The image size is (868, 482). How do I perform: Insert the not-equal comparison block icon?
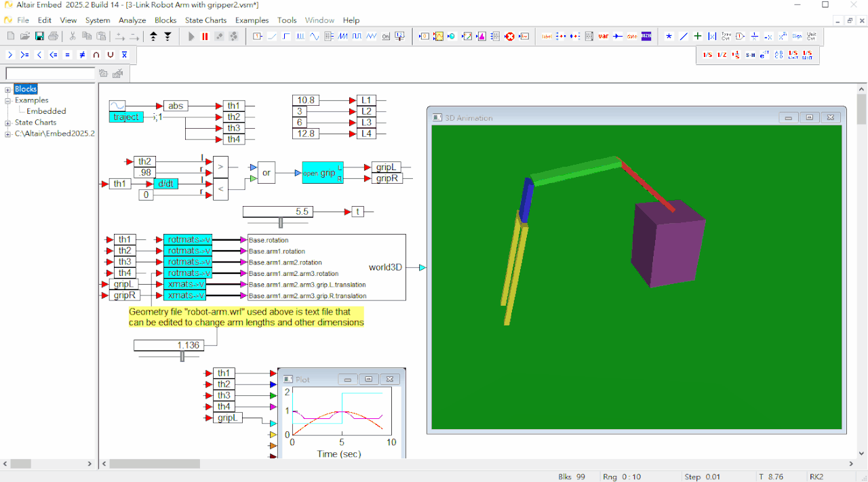pyautogui.click(x=81, y=54)
